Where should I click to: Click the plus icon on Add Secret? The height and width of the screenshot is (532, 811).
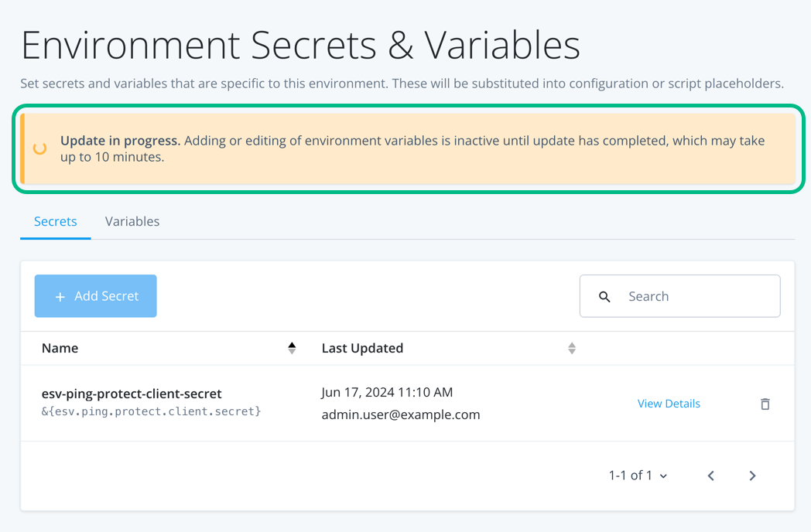pyautogui.click(x=60, y=297)
